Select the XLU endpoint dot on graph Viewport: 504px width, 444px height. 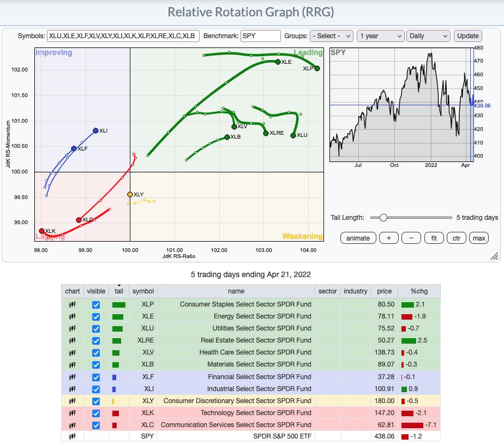pos(293,135)
